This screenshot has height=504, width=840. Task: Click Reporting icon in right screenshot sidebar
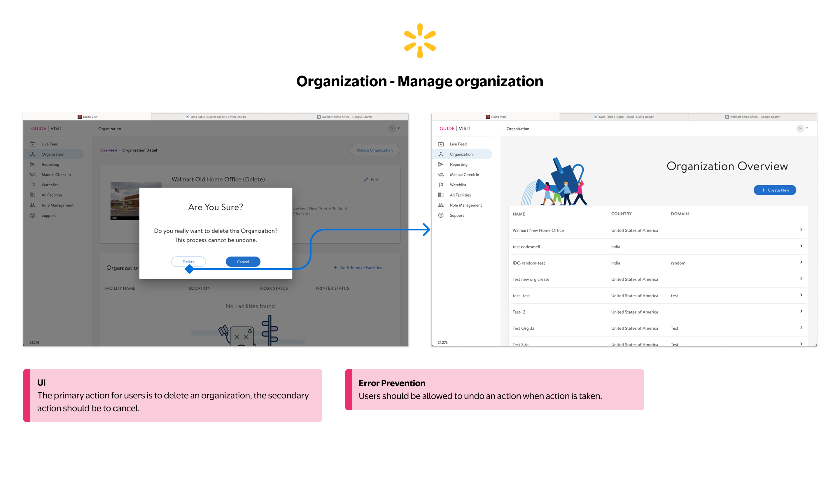[441, 164]
